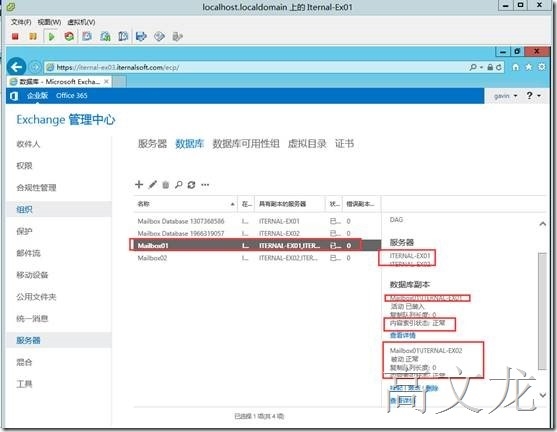Click the browser forward arrow

point(35,67)
